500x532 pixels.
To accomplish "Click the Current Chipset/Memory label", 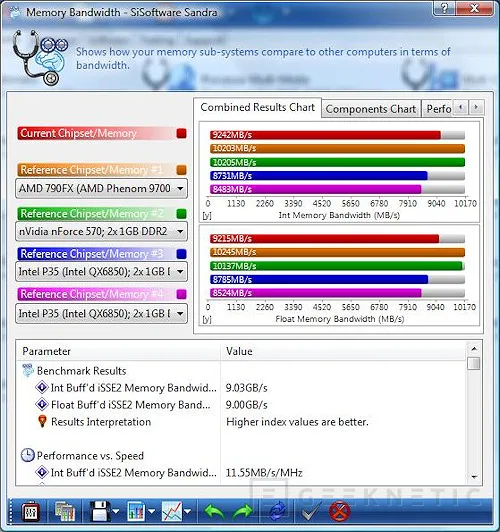I will 78,133.
